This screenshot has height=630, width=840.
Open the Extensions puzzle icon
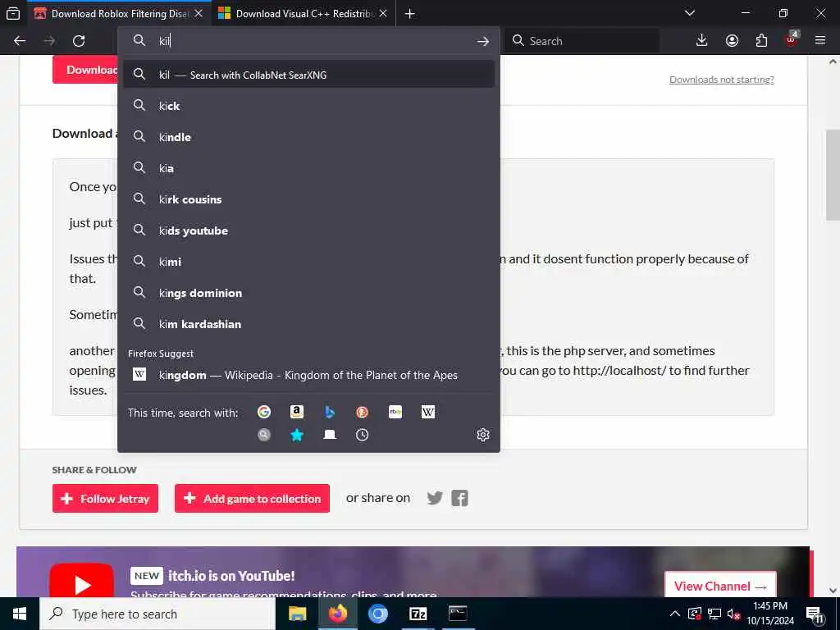point(761,41)
